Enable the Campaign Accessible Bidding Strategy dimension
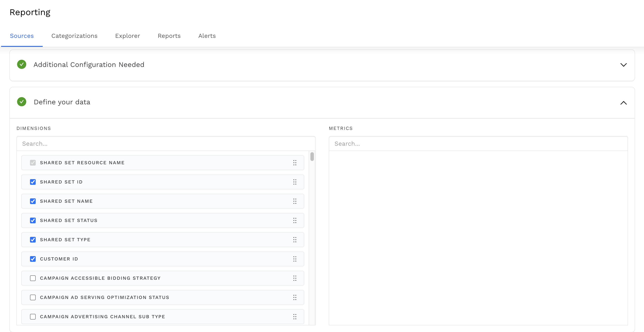Screen dimensions: 644x332 pyautogui.click(x=33, y=278)
